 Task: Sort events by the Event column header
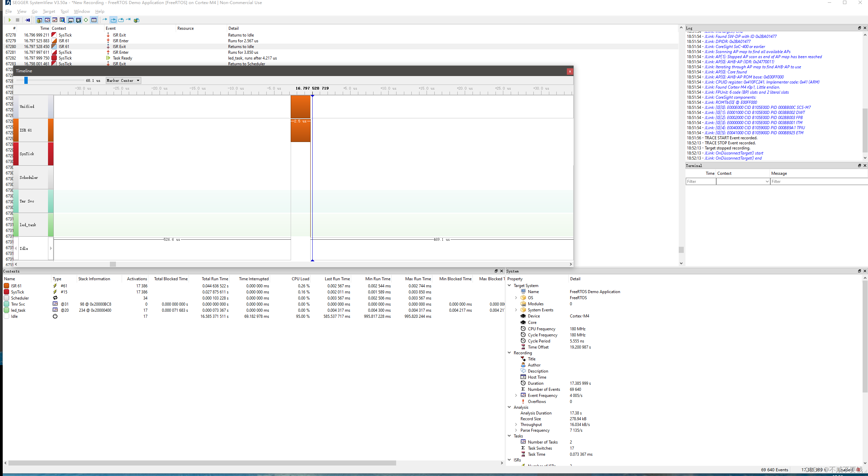click(x=140, y=28)
